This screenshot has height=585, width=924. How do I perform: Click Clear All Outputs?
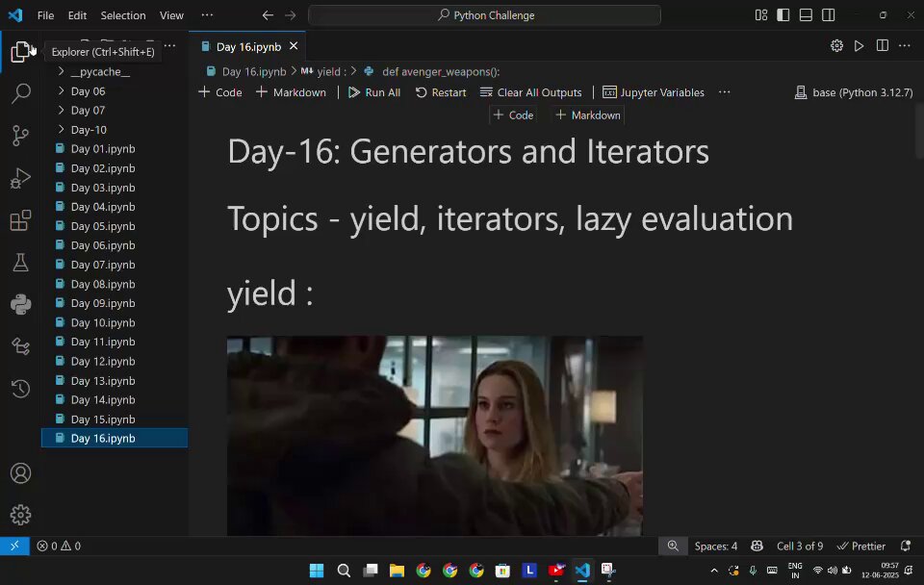pos(531,92)
